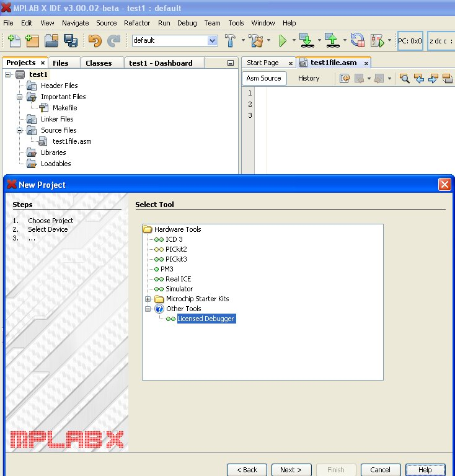This screenshot has width=455, height=476.
Task: Collapse the Important Files node
Action: tap(20, 97)
